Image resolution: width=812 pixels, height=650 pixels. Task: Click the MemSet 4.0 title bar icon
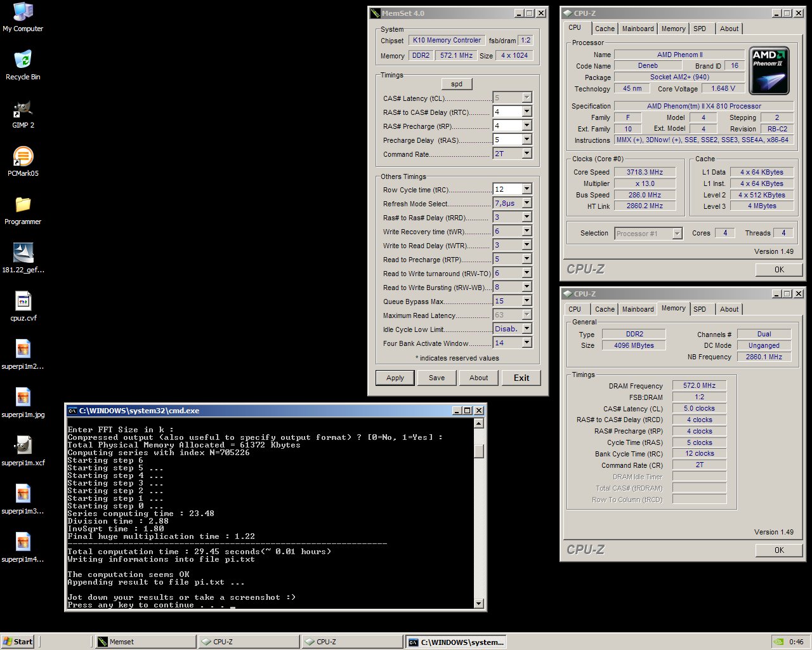376,13
